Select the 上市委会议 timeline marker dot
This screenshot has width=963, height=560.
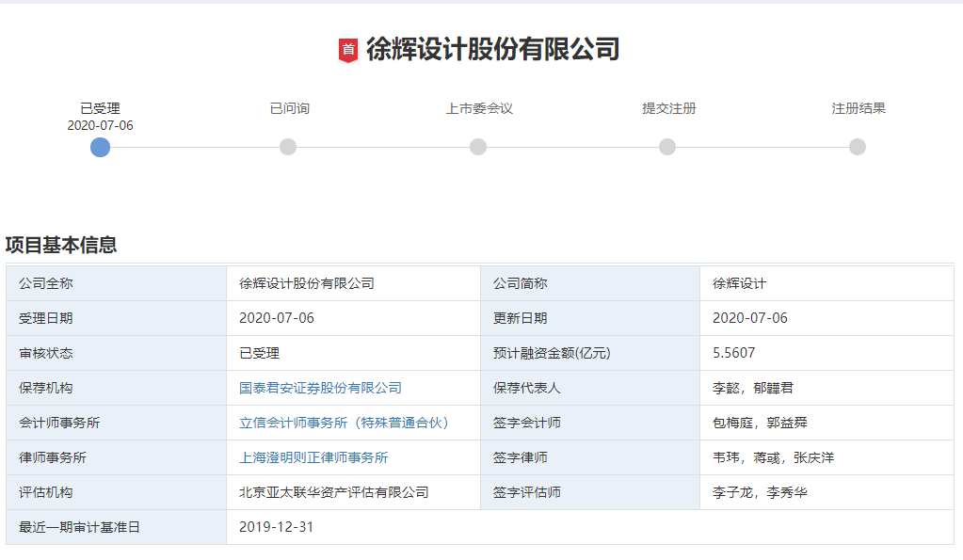[478, 148]
